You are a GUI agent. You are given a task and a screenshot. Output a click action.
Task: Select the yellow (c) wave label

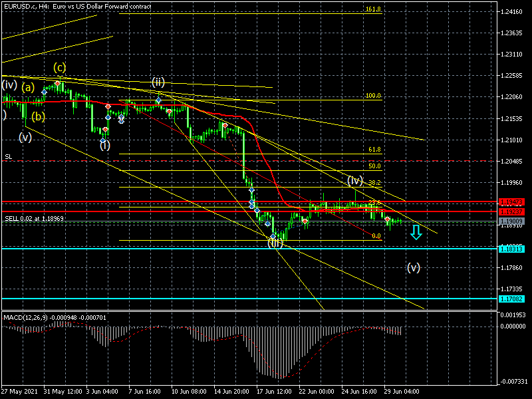click(60, 67)
